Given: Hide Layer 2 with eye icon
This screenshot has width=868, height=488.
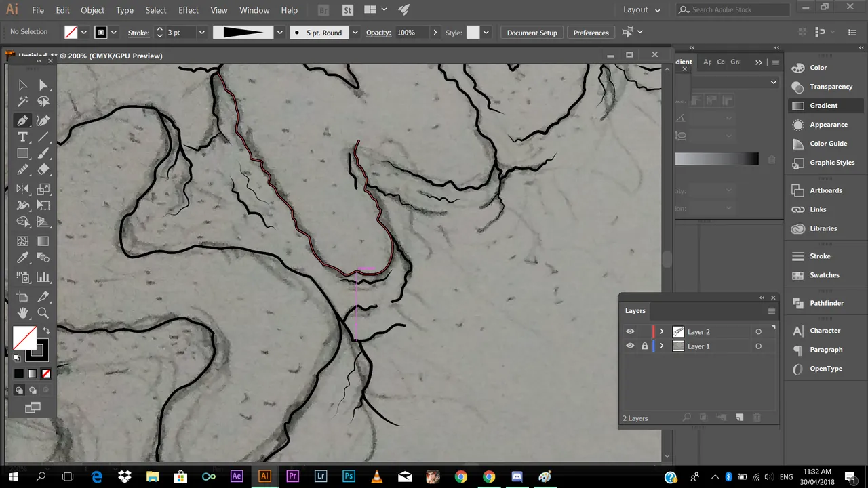Looking at the screenshot, I should pyautogui.click(x=630, y=331).
